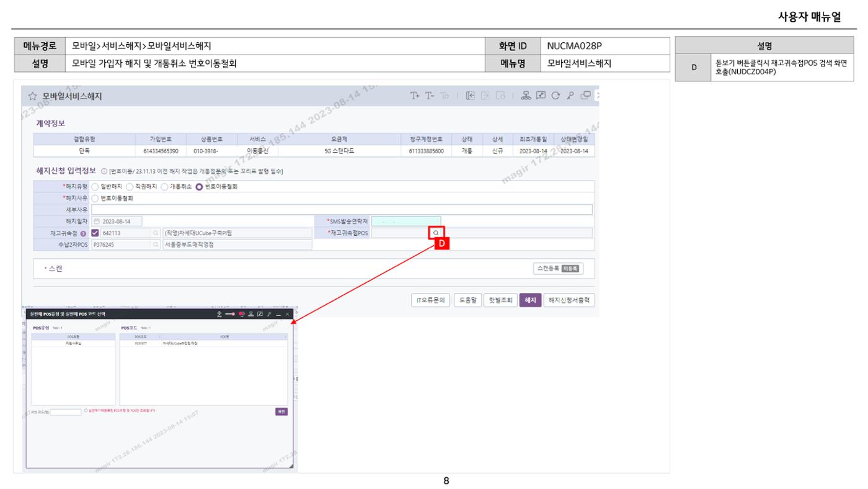Viewport: 868px width, 489px height.
Task: Increase font size with T+ icon
Action: point(415,96)
